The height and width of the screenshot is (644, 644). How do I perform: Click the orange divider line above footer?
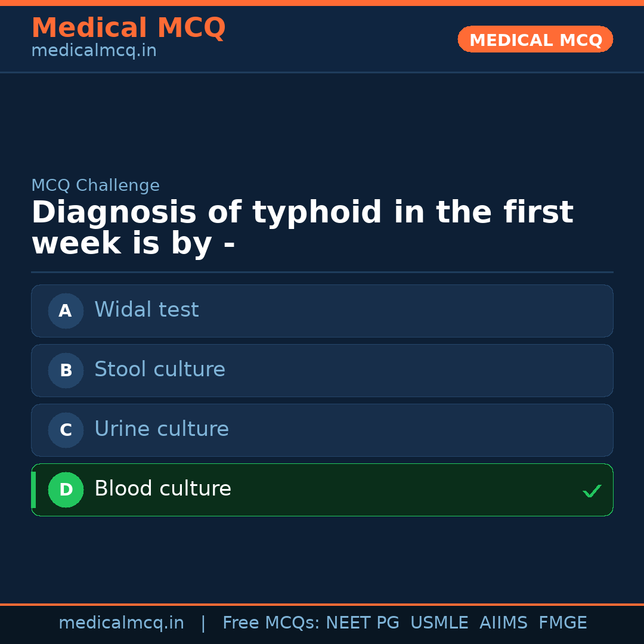(322, 603)
